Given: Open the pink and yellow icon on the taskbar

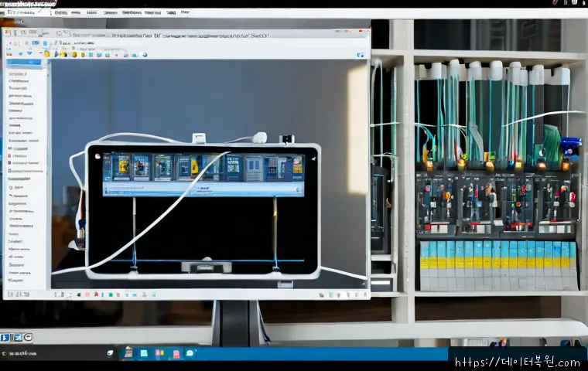Looking at the screenshot, I should (159, 352).
